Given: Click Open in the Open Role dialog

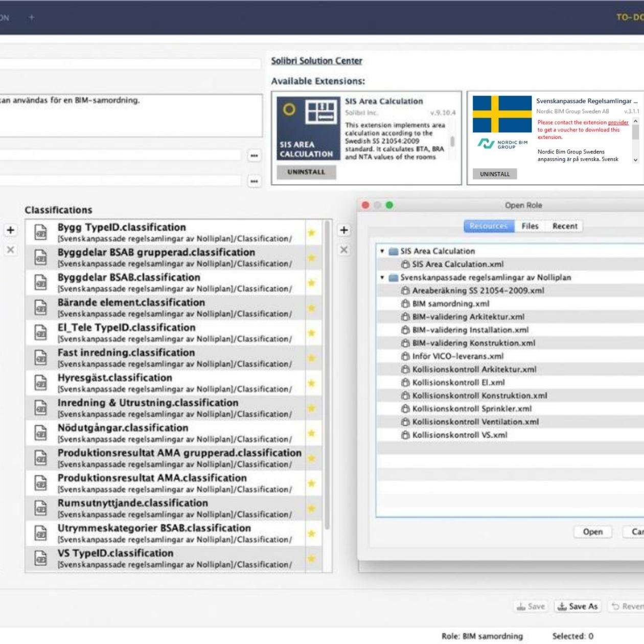Looking at the screenshot, I should (x=593, y=532).
